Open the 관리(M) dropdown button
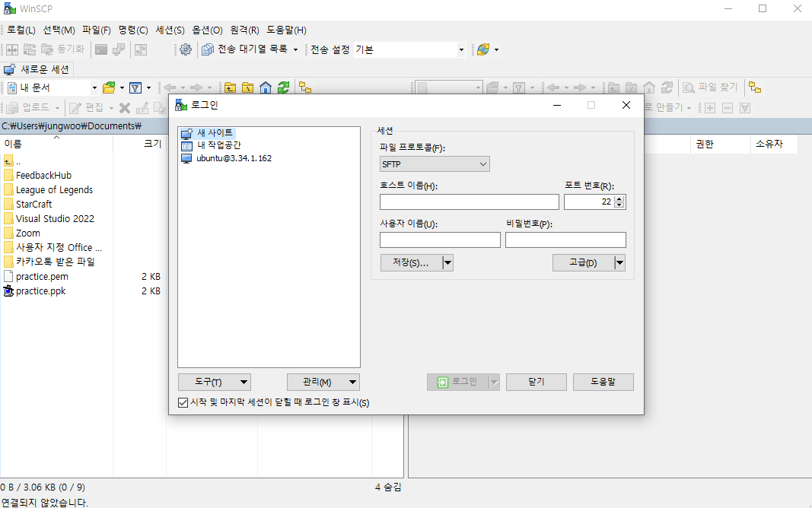Screen dimensions: 812x508 (x=323, y=383)
